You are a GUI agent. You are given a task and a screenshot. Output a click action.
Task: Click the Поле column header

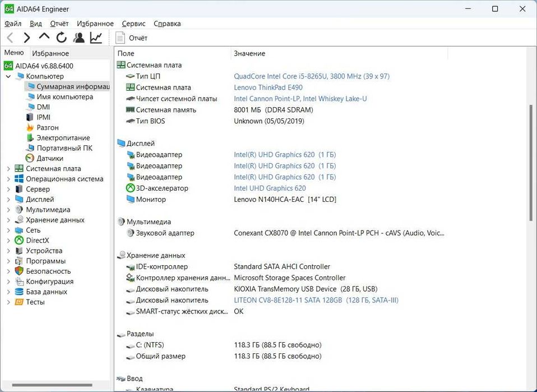[x=173, y=53]
